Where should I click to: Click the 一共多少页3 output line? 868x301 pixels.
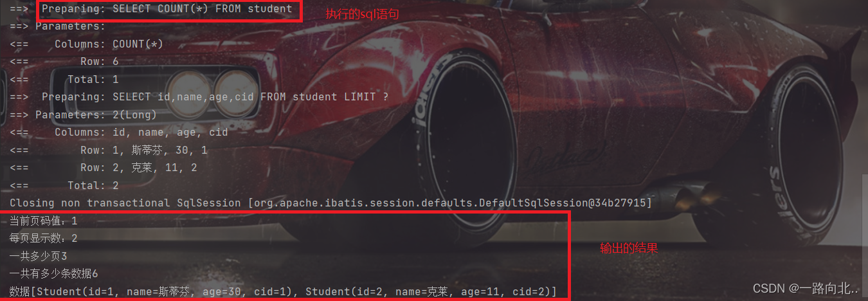click(x=39, y=256)
